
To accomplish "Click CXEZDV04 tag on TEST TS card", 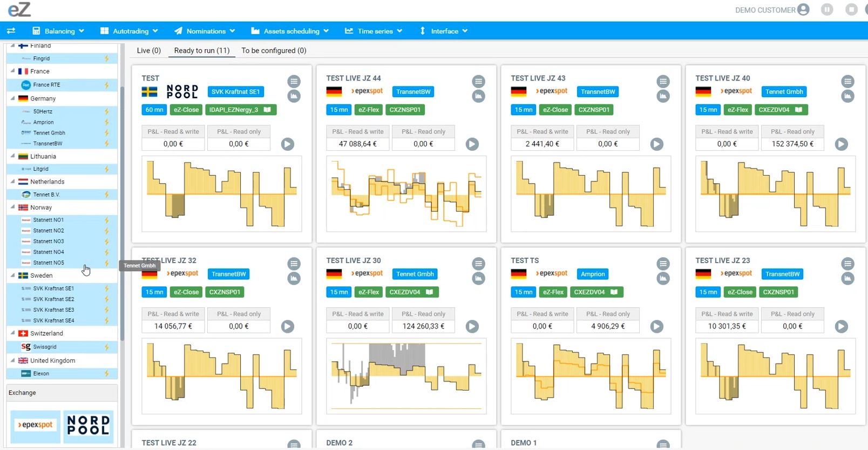I will pyautogui.click(x=596, y=292).
